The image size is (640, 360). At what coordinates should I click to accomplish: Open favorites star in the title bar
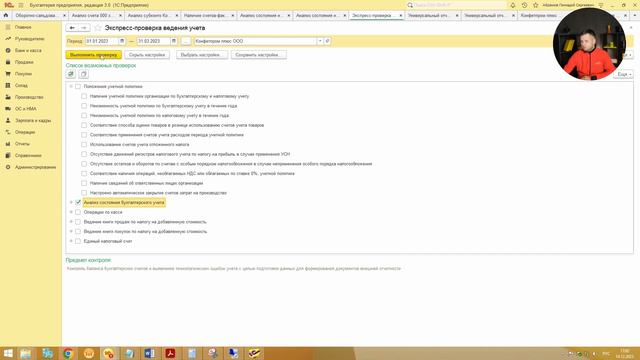point(536,5)
